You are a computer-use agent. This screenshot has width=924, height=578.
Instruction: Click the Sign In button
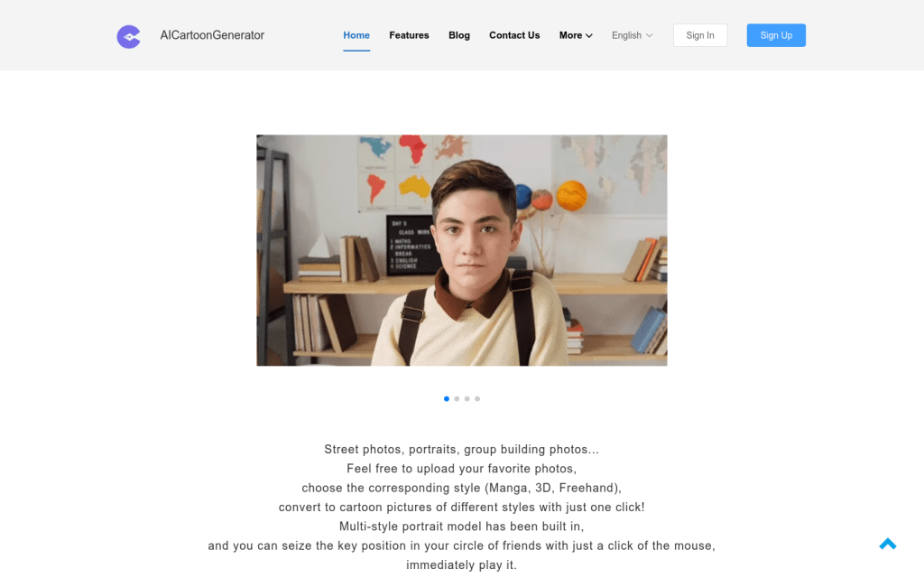700,35
